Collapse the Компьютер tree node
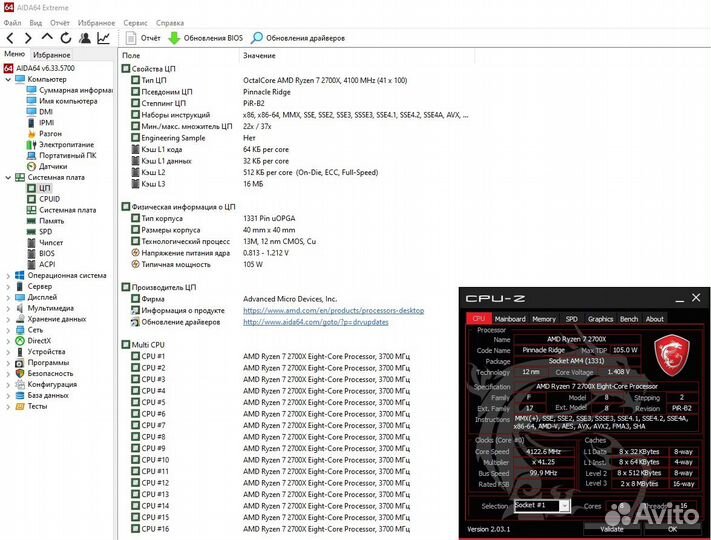 click(x=8, y=79)
